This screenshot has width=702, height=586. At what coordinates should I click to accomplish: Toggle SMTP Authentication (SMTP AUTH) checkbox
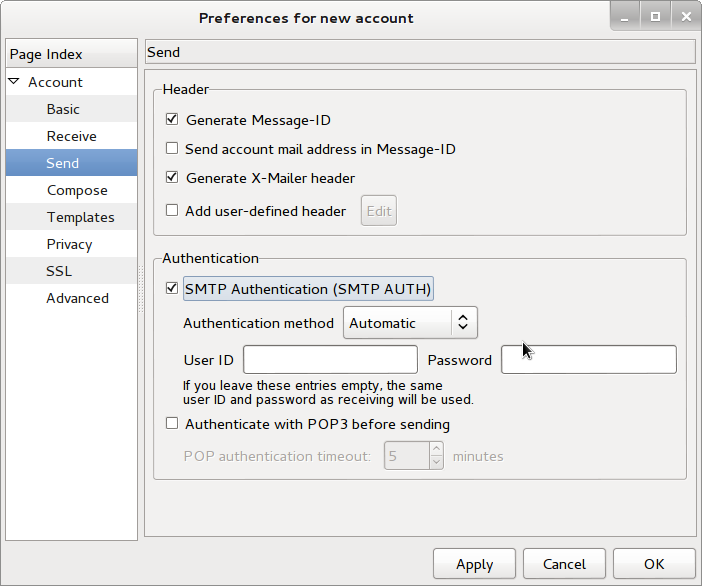[x=172, y=289]
